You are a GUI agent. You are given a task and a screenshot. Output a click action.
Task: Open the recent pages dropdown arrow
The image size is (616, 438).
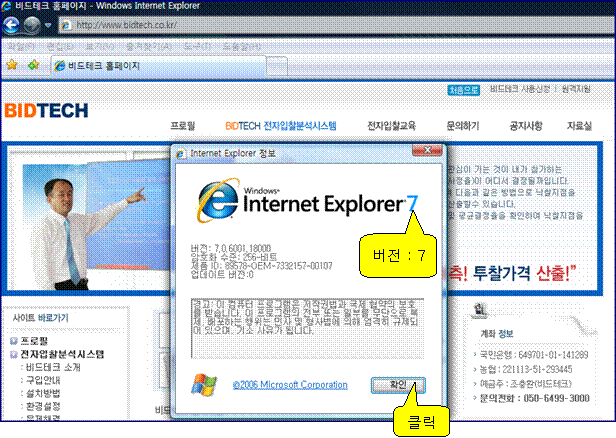click(x=48, y=25)
